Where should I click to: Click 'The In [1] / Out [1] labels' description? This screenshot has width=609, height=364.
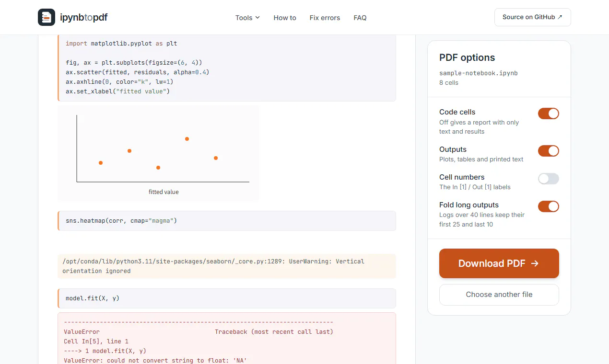[475, 187]
